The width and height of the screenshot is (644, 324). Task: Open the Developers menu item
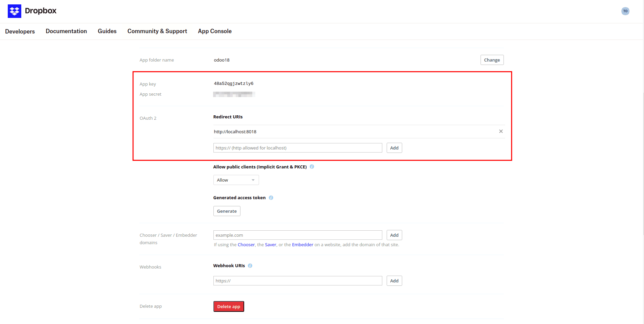click(x=20, y=31)
